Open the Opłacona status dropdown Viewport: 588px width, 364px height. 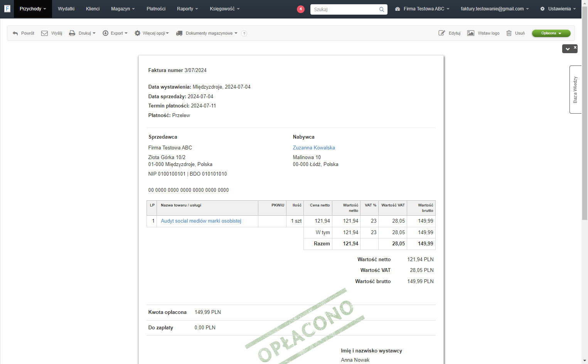pyautogui.click(x=551, y=33)
